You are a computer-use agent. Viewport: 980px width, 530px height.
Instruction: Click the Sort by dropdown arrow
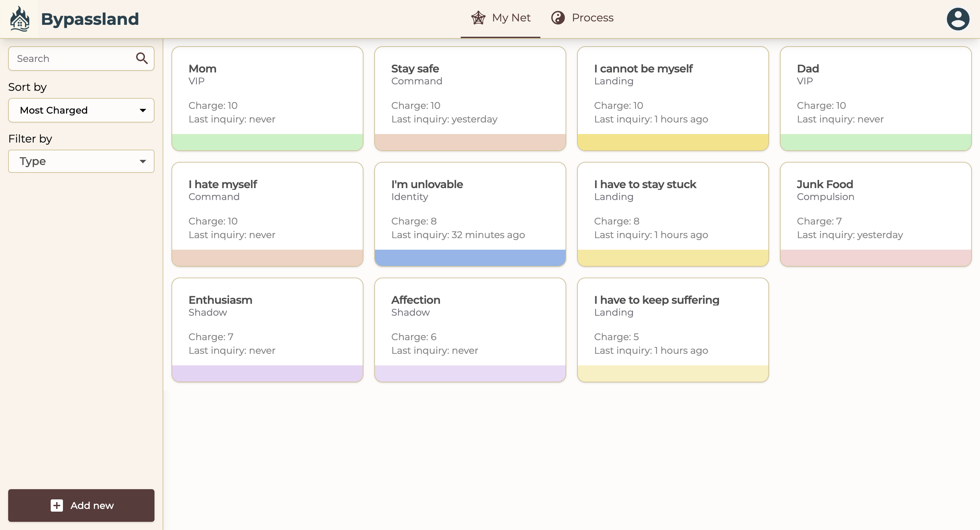143,110
